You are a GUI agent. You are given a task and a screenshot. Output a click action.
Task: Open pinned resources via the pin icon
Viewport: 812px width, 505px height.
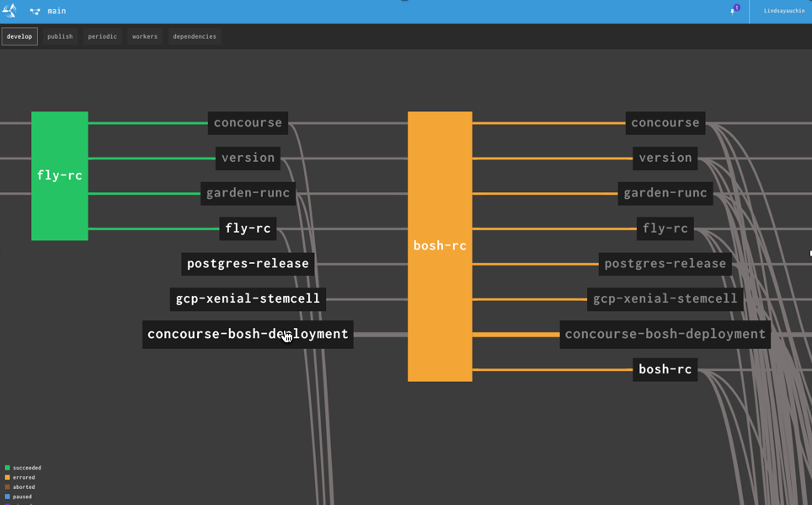pos(732,11)
